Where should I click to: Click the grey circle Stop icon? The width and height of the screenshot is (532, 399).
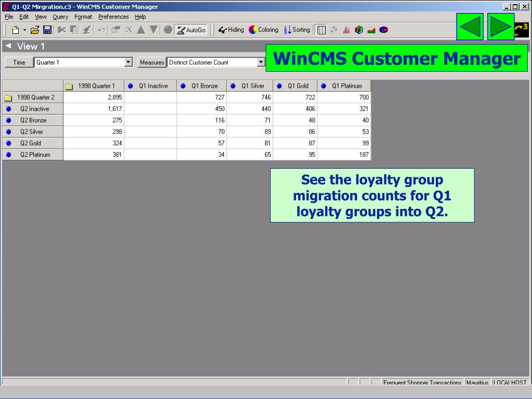(168, 30)
